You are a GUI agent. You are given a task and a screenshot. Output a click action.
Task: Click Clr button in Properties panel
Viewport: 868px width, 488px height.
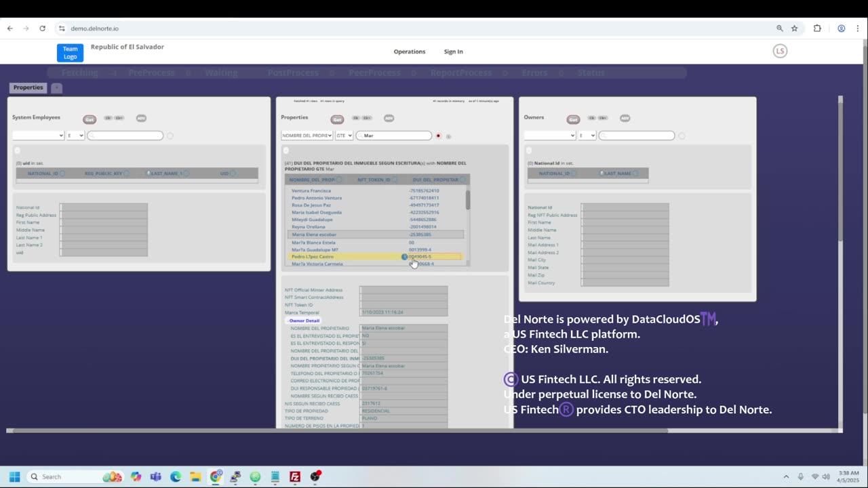point(355,118)
